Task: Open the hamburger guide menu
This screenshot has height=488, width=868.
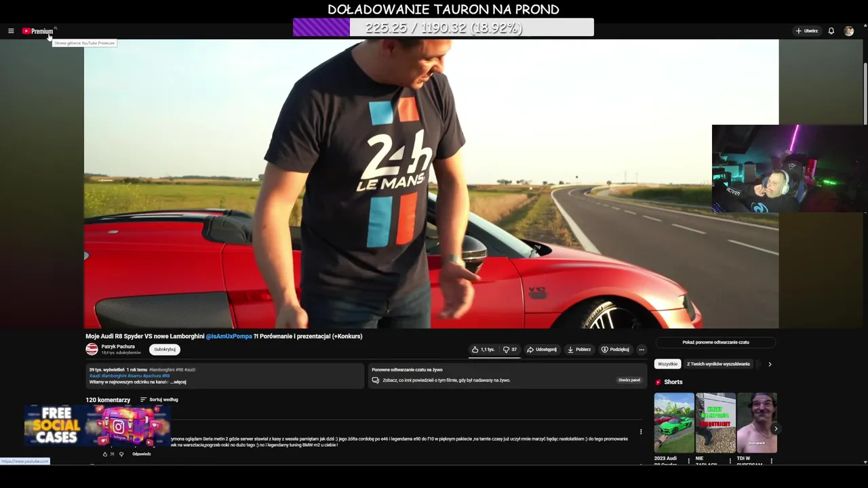Action: point(11,31)
